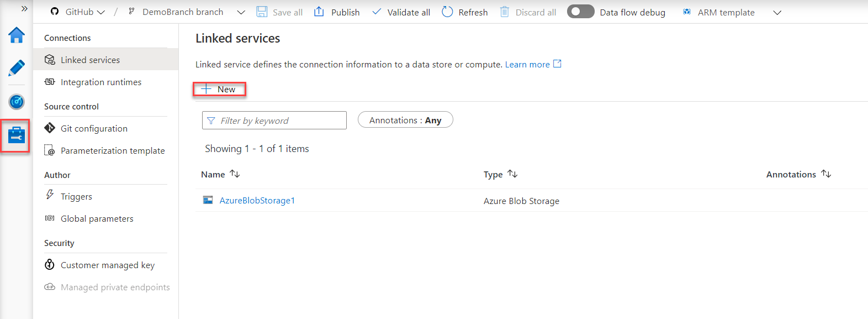
Task: Open the AzureBlobStorage1 linked service
Action: pyautogui.click(x=257, y=201)
